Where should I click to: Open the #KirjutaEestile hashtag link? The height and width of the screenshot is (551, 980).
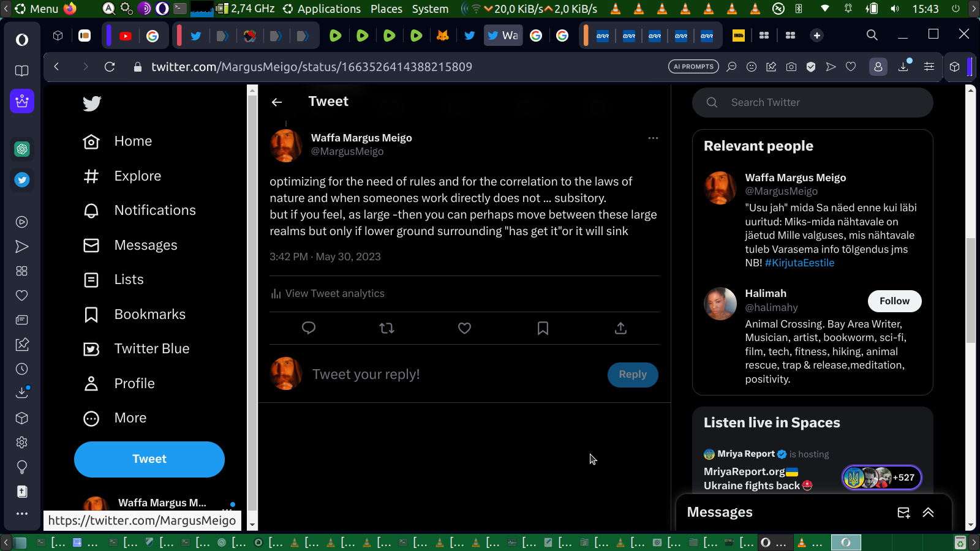pos(799,263)
